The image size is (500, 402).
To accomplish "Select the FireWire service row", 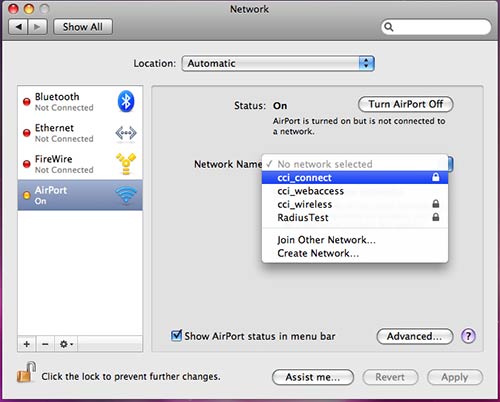I will point(80,164).
